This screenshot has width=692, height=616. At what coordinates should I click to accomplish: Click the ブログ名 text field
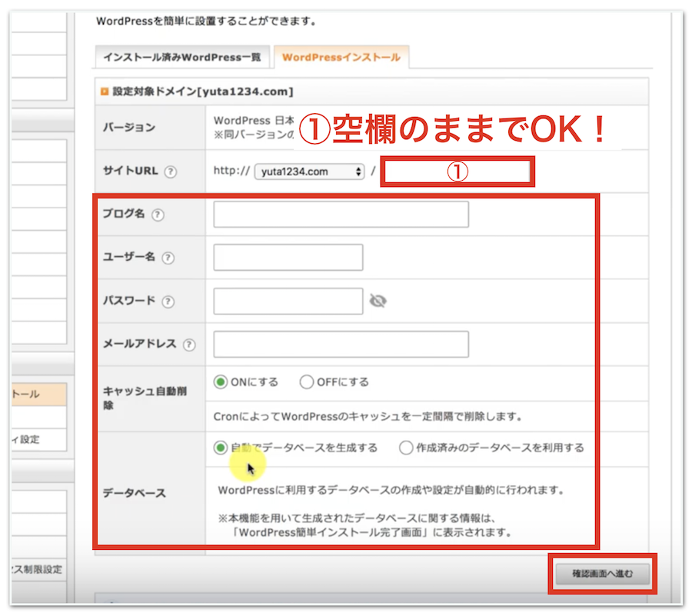(x=341, y=215)
